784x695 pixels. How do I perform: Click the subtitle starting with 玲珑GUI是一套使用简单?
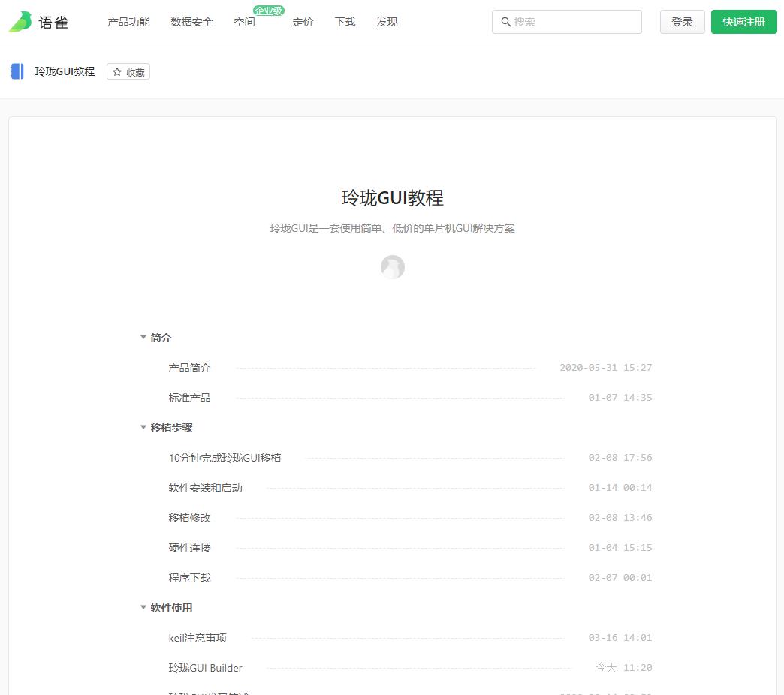pyautogui.click(x=393, y=228)
